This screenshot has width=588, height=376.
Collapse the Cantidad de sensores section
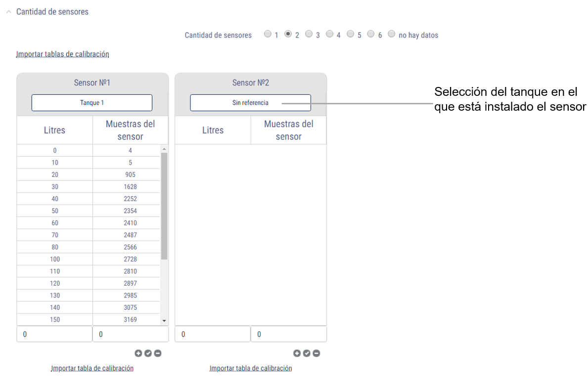[8, 12]
